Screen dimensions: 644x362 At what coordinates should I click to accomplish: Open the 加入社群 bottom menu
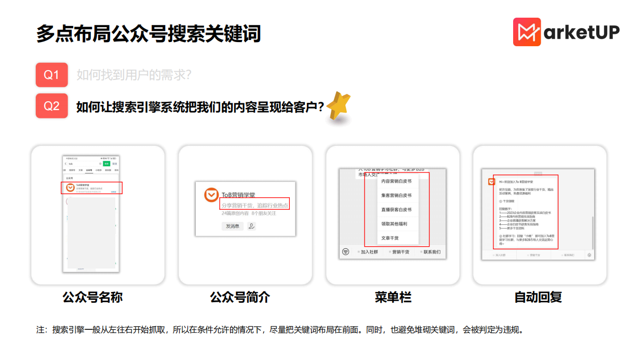coord(368,252)
